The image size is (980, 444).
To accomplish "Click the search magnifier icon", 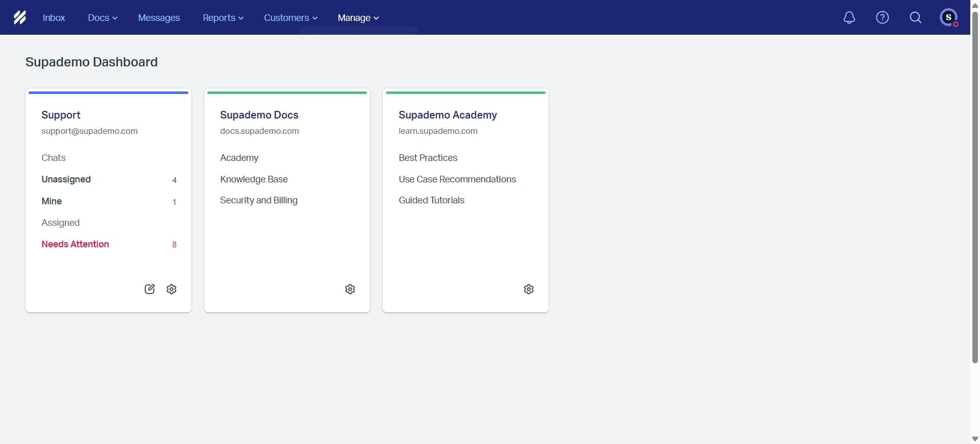I will coord(915,17).
